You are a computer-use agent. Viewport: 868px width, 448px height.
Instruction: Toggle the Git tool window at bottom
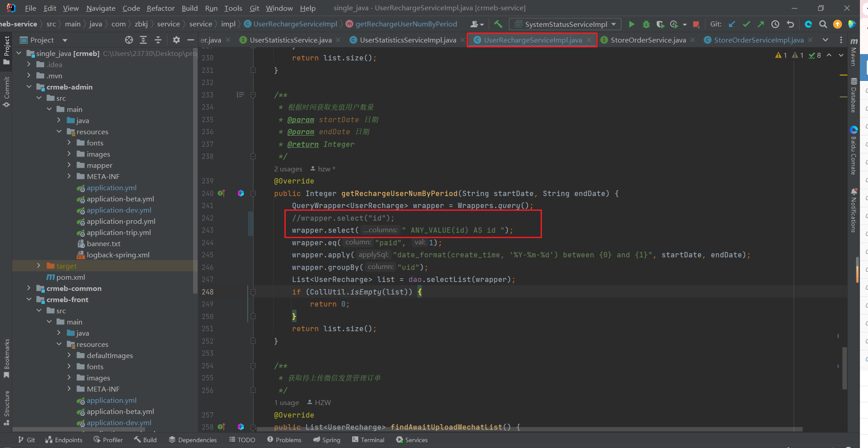coord(26,440)
